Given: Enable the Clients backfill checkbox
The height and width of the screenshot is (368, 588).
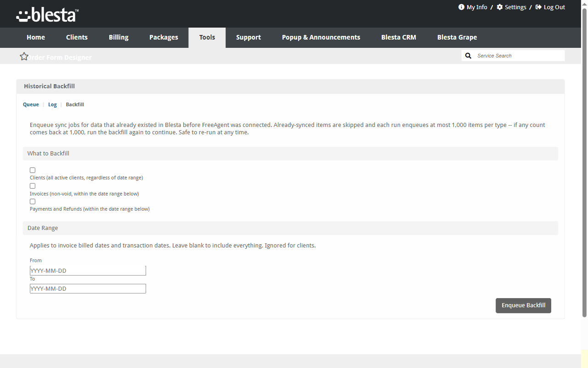Looking at the screenshot, I should (x=33, y=170).
